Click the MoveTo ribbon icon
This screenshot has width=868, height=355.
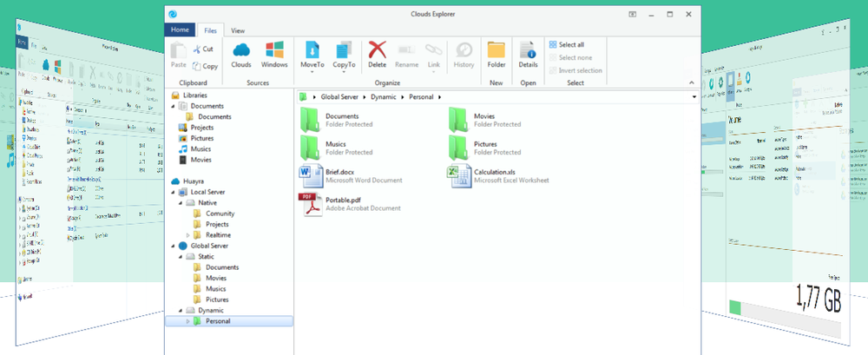(312, 49)
